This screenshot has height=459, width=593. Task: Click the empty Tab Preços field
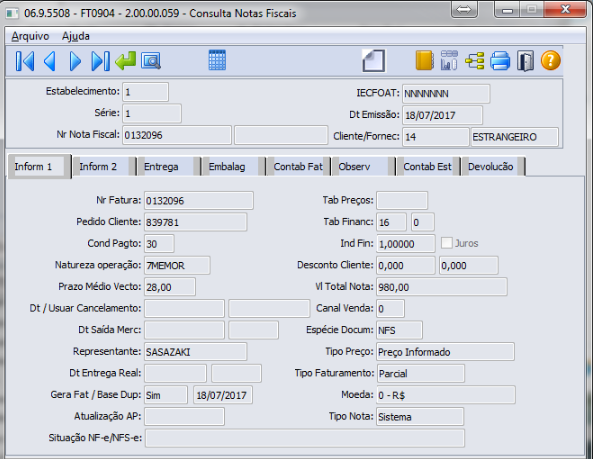click(x=402, y=200)
